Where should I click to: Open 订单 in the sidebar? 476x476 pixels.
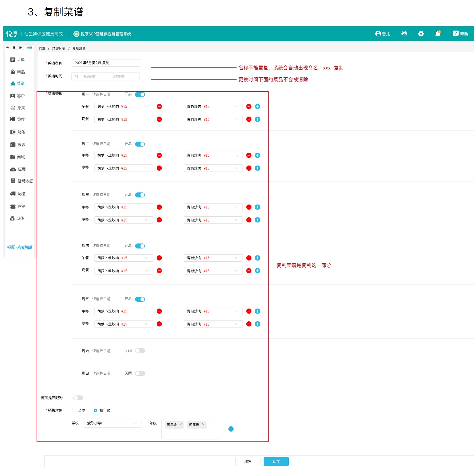coord(17,59)
